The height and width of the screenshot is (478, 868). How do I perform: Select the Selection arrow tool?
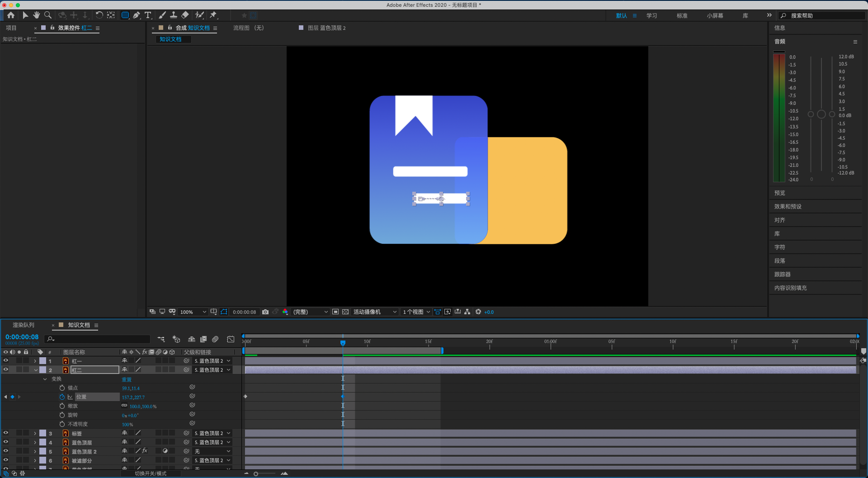[x=25, y=15]
